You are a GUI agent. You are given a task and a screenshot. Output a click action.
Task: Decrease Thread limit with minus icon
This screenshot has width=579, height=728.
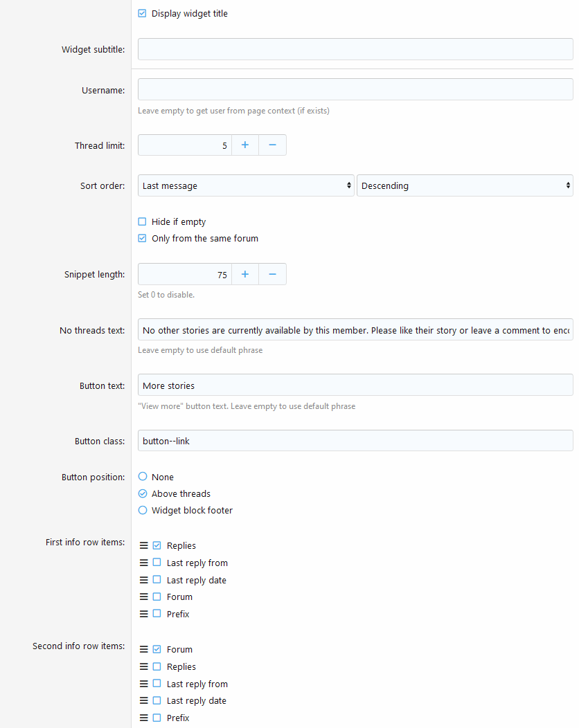pos(272,145)
